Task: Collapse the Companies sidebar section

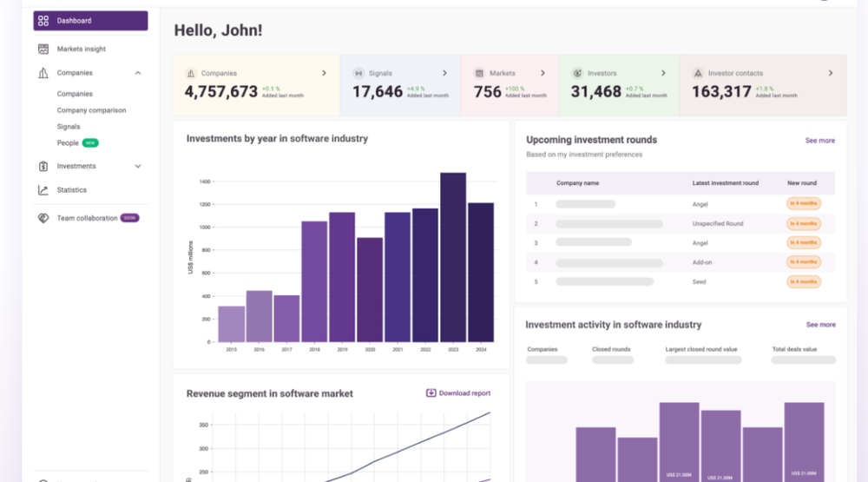Action: coord(138,73)
